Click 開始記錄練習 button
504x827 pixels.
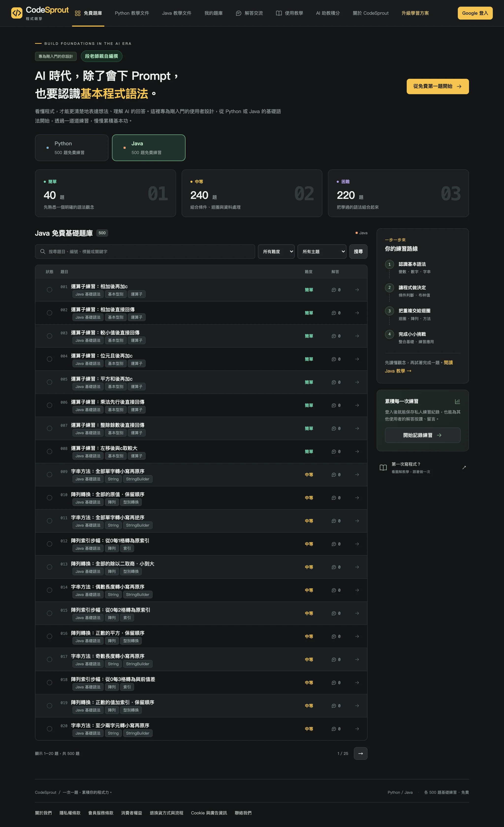tap(423, 435)
